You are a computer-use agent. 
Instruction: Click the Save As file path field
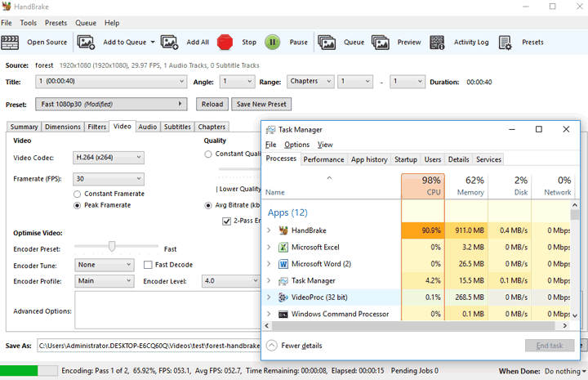pos(147,346)
